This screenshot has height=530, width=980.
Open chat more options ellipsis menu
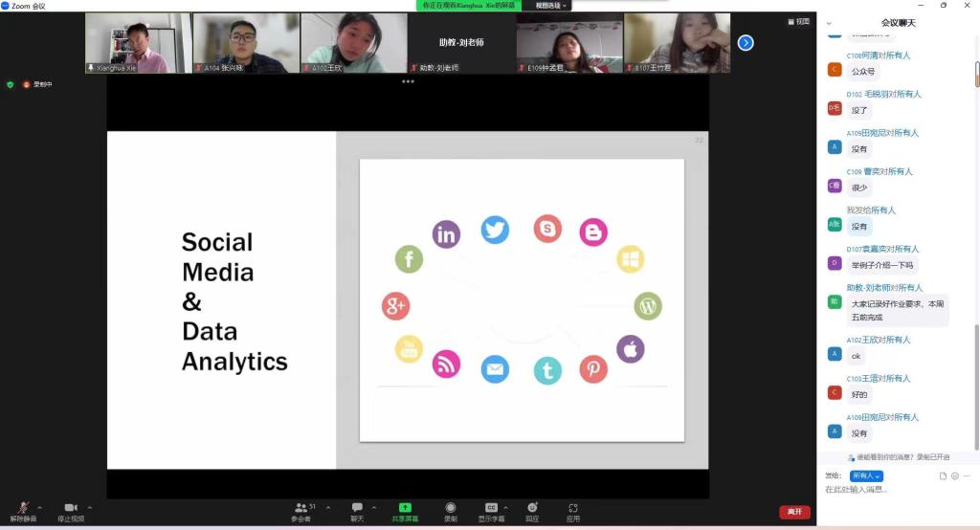pos(966,475)
